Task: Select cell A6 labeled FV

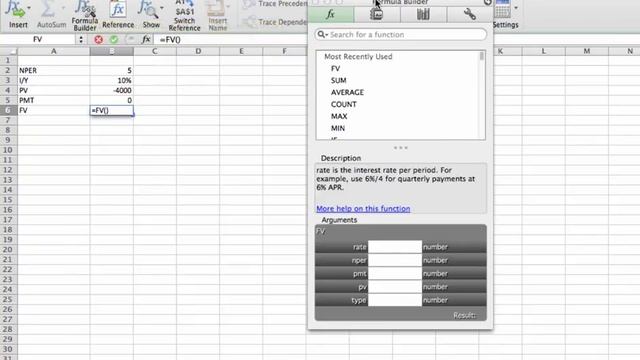Action: point(53,110)
